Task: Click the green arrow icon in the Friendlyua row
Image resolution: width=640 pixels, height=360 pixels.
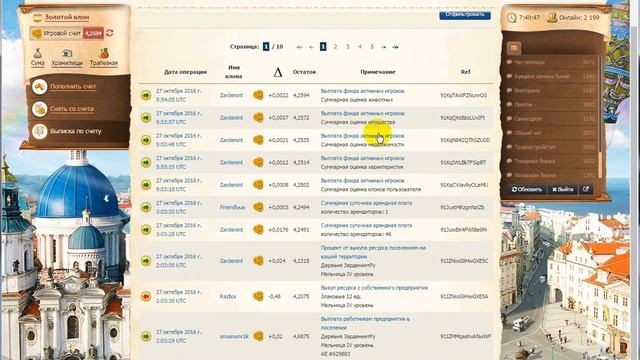Action: point(146,207)
